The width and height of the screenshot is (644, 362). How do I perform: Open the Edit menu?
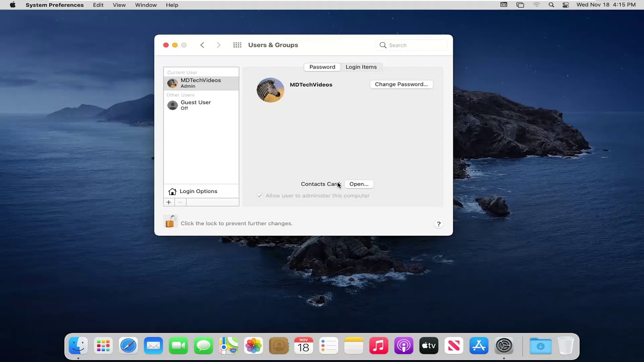click(x=98, y=5)
